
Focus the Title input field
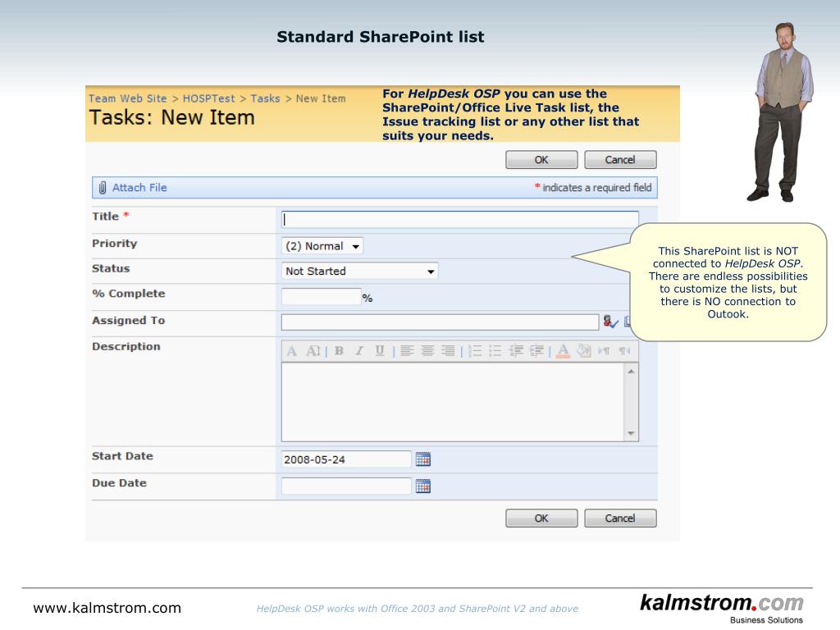pos(459,219)
